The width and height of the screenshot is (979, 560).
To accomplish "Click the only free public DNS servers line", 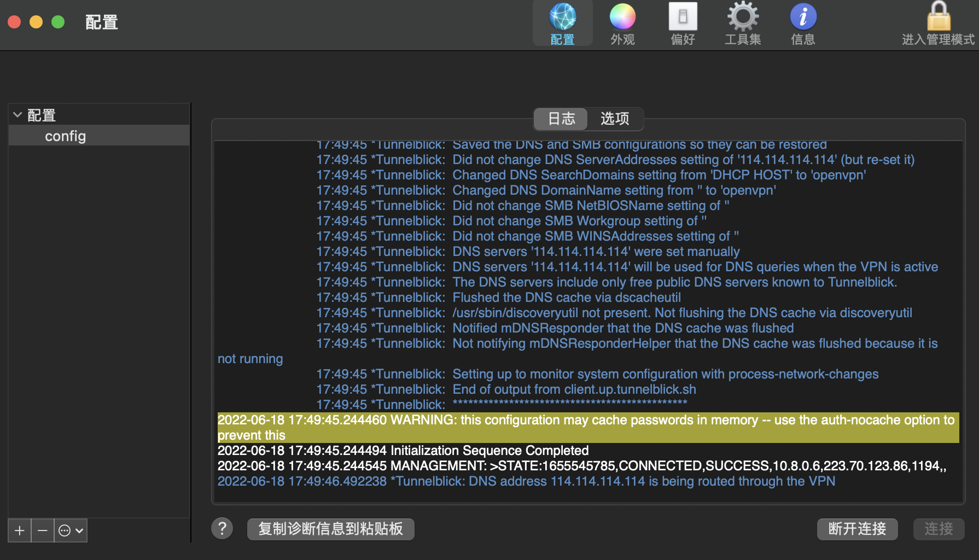I will [607, 282].
